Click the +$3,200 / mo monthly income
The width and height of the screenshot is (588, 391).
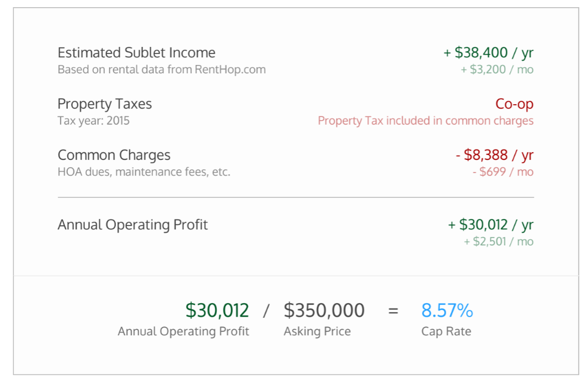point(497,70)
